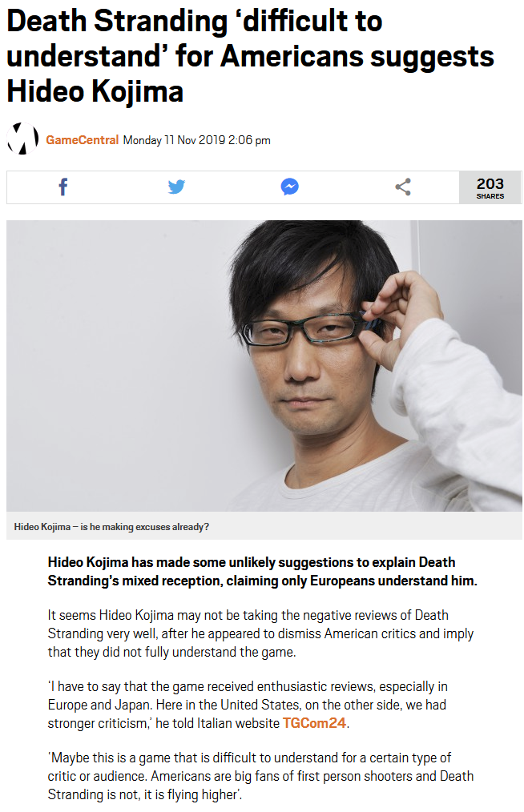
Task: Tweet the article via the Twitter icon
Action: point(176,187)
